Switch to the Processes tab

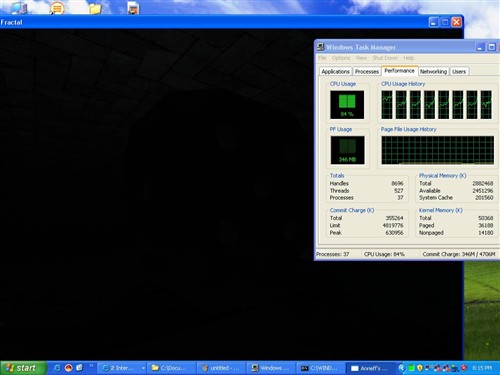pos(367,72)
